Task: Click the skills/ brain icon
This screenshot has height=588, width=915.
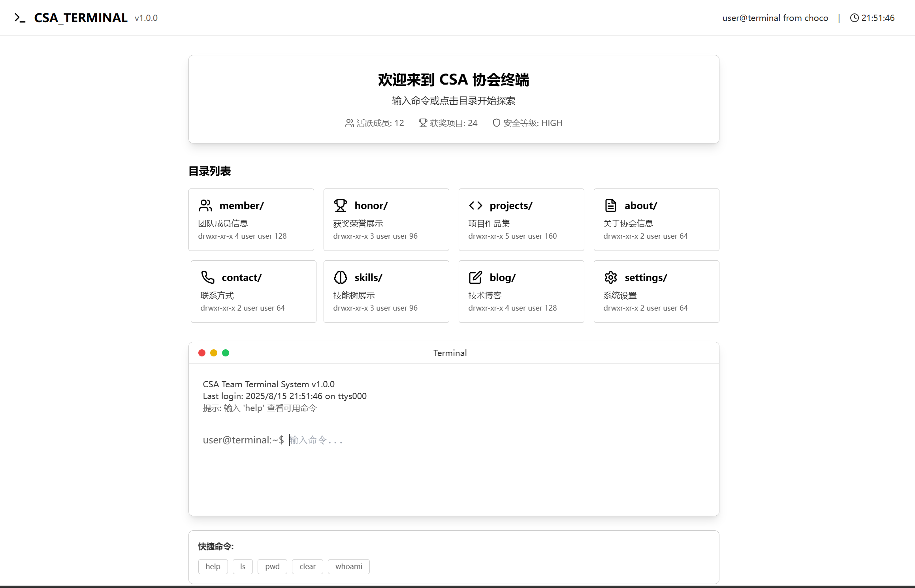Action: tap(340, 277)
